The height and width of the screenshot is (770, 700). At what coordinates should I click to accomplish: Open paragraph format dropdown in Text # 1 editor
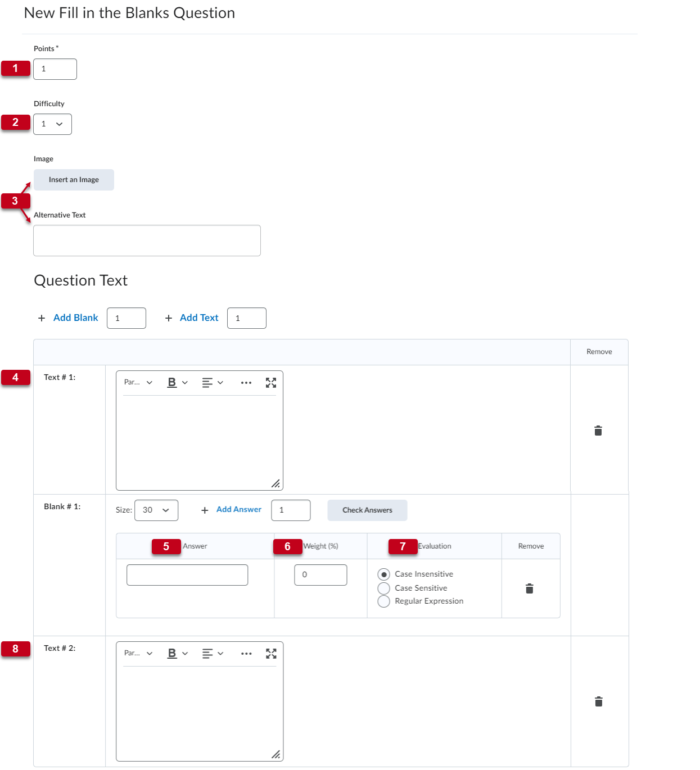pos(138,383)
